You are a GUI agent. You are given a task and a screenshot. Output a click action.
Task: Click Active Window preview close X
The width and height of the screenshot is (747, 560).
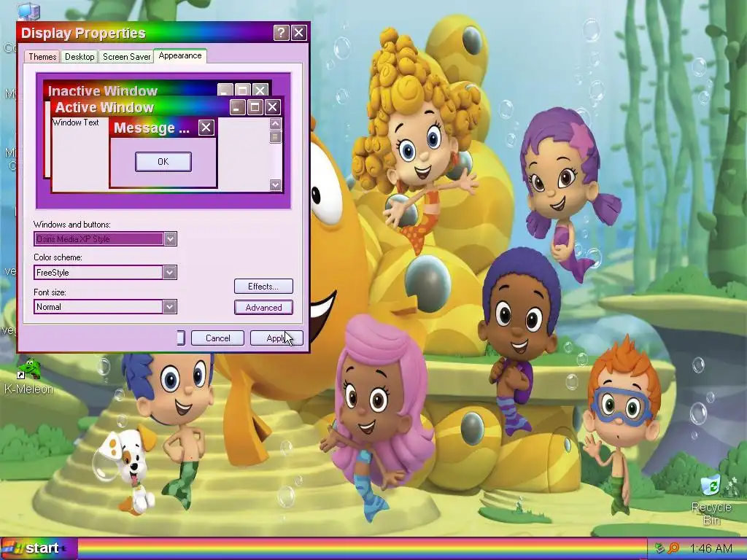(x=273, y=107)
